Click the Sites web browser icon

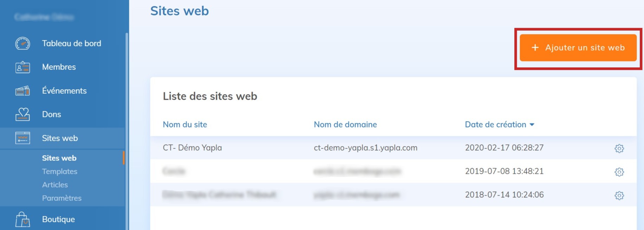[x=22, y=138]
